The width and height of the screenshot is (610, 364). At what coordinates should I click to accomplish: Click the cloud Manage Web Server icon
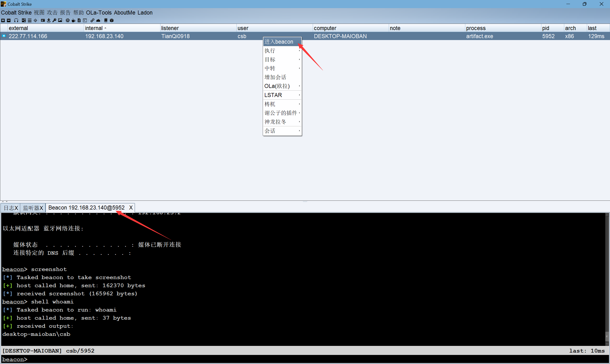coord(98,20)
